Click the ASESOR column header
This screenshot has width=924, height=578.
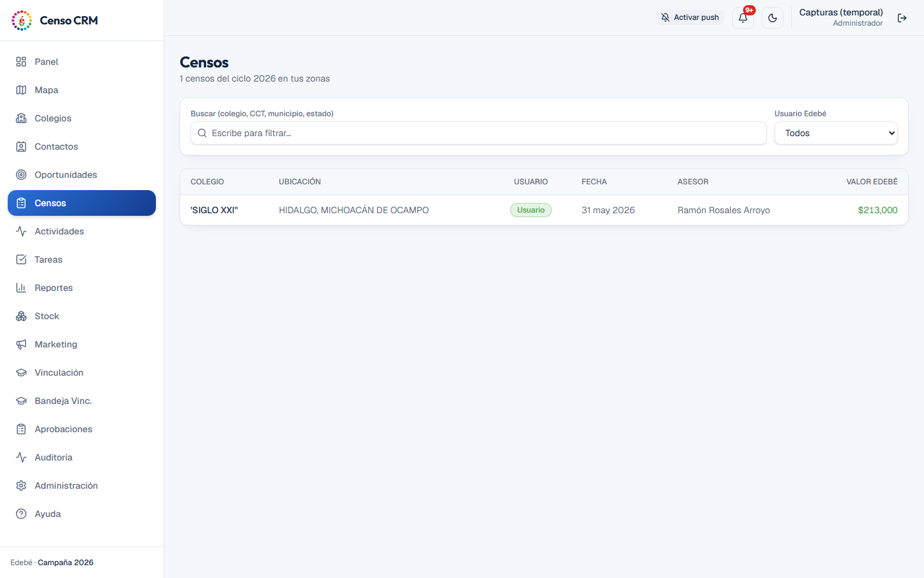(x=693, y=182)
